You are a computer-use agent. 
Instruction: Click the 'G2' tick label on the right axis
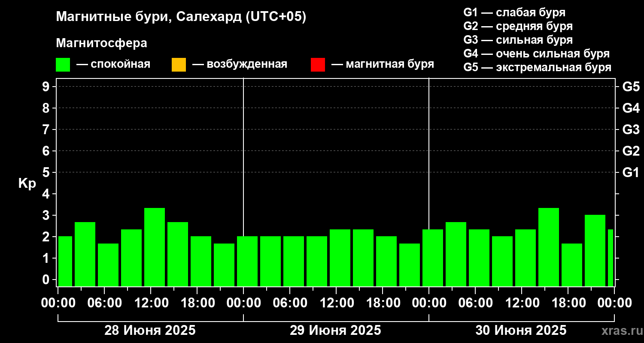click(x=631, y=151)
